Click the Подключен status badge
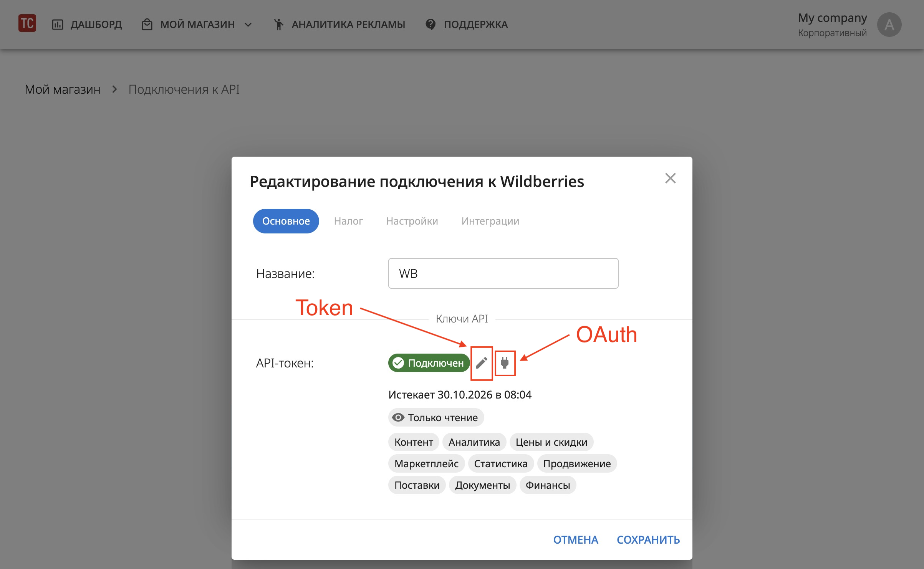924x569 pixels. tap(429, 363)
